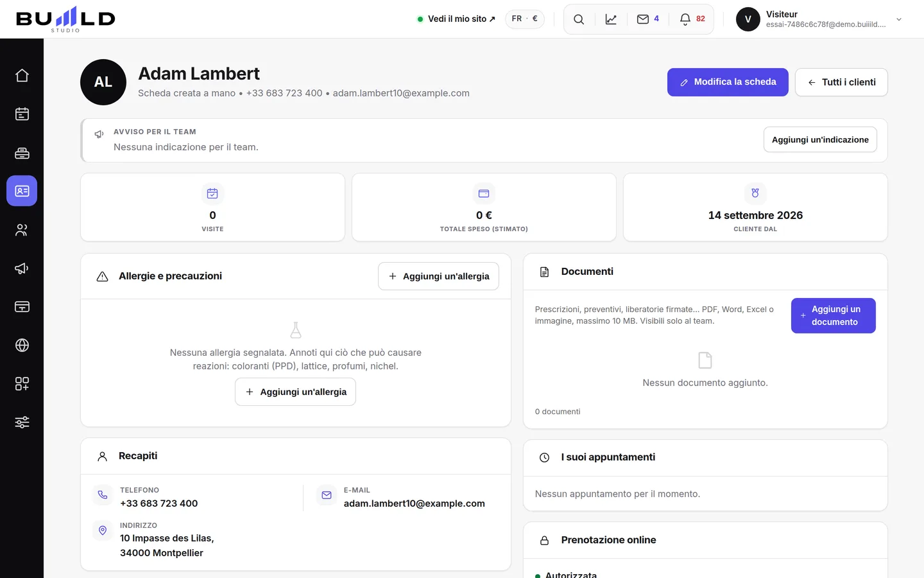
Task: Click the calendar icon above Visite
Action: [212, 193]
